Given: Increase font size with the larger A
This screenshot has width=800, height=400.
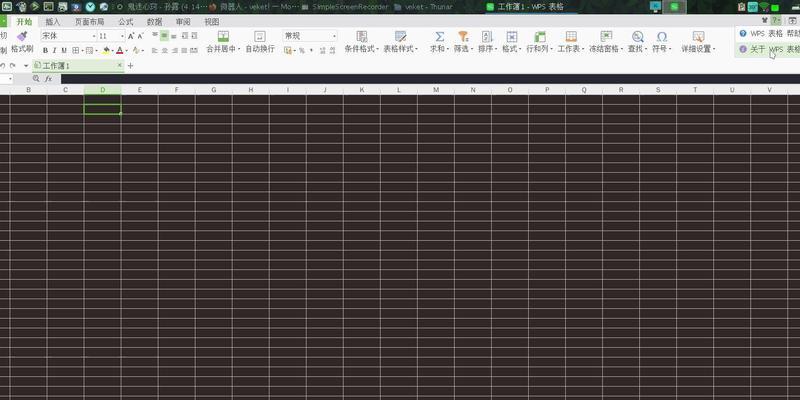Looking at the screenshot, I should click(x=131, y=36).
